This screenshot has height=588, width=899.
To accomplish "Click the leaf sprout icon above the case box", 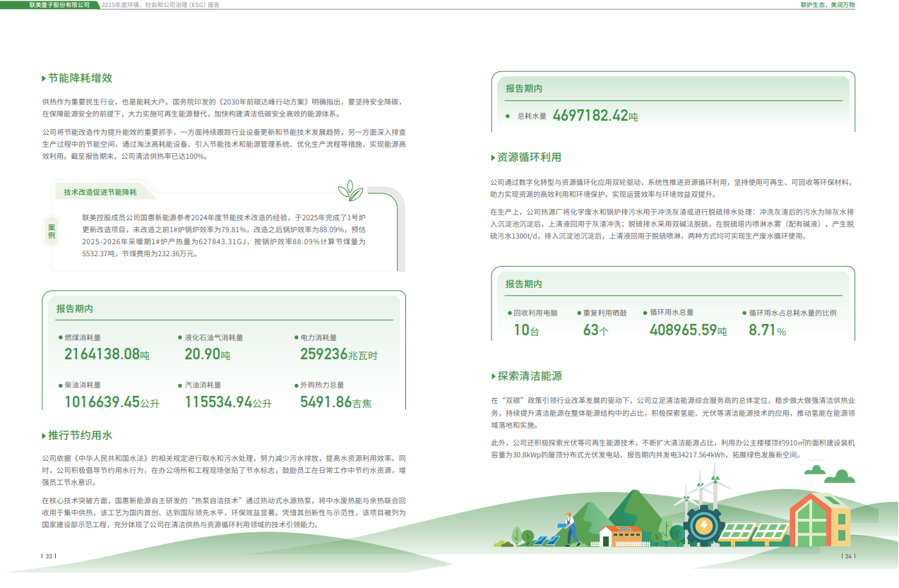I will [350, 190].
